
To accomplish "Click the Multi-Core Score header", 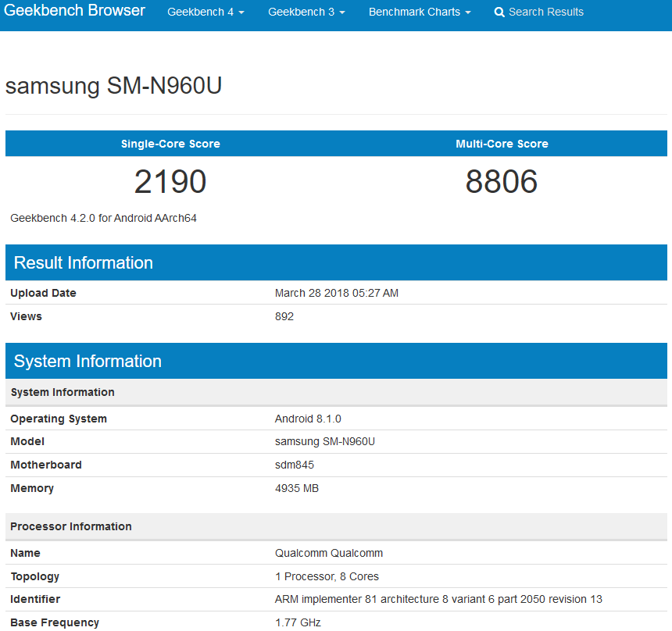I will click(x=502, y=144).
